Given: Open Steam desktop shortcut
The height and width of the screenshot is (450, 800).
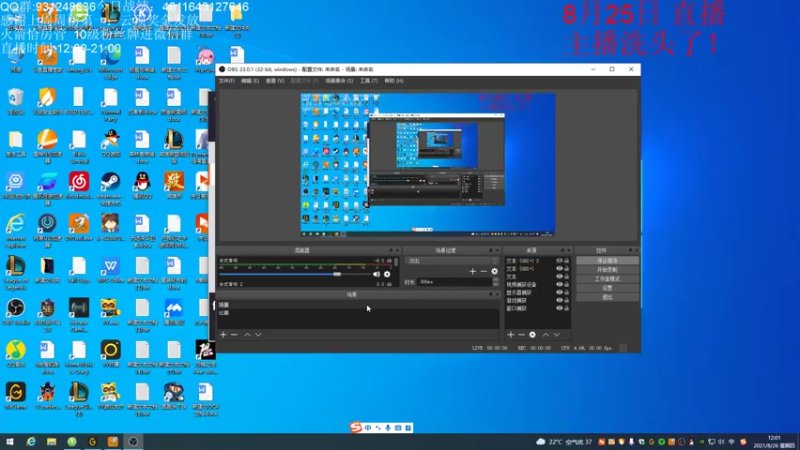Looking at the screenshot, I should point(110,187).
